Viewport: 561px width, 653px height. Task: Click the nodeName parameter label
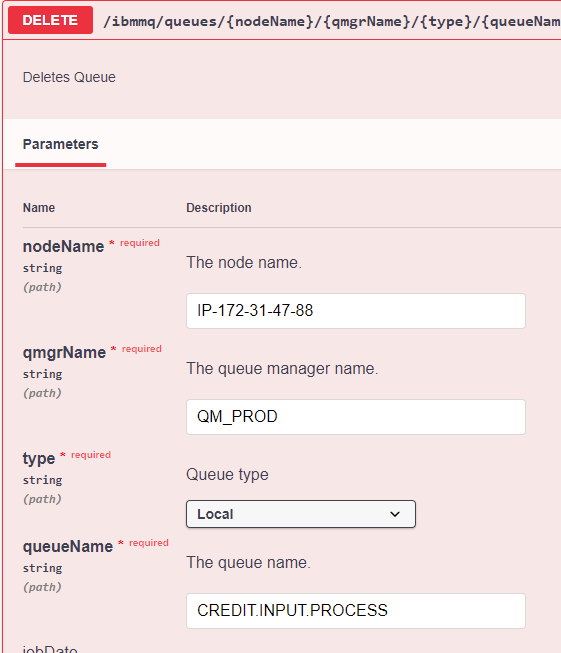point(63,246)
